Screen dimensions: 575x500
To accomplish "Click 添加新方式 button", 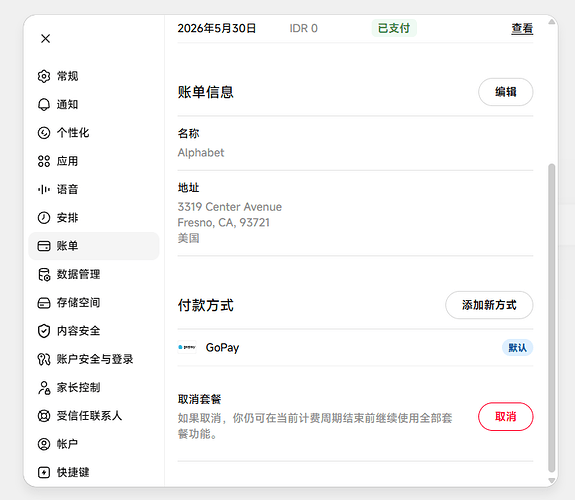I will coord(489,305).
